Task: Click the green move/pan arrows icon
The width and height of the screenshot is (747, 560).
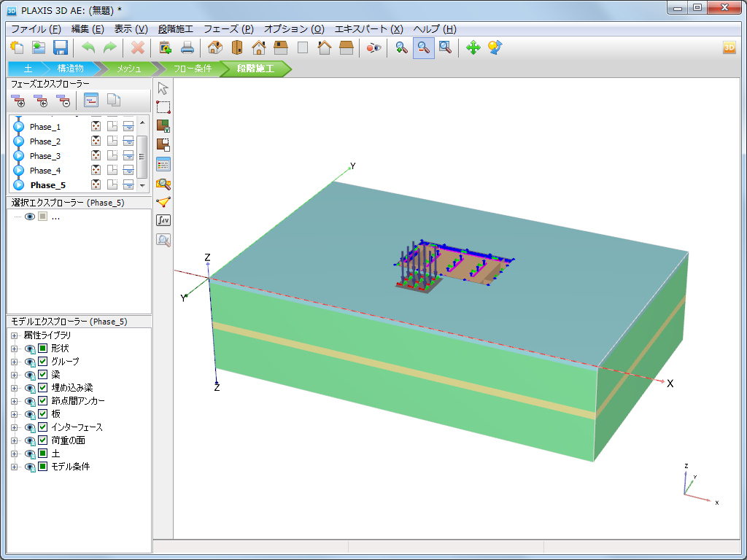Action: [473, 48]
